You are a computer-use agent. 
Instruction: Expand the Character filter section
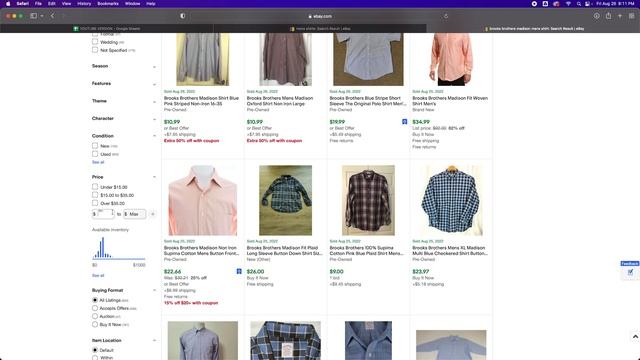coord(124,119)
